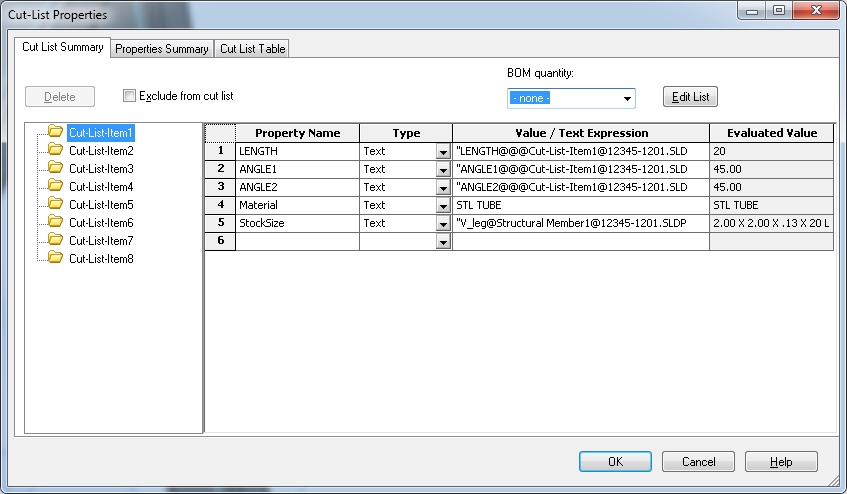Select row header 5
The image size is (847, 494).
[x=220, y=223]
